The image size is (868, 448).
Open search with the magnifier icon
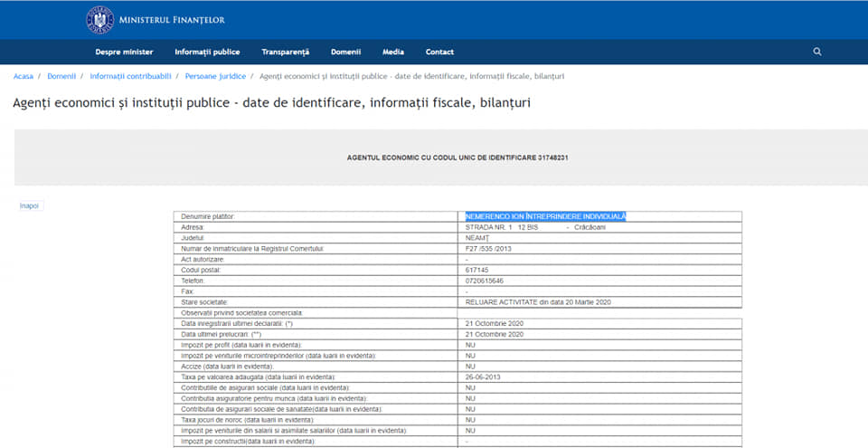point(817,52)
